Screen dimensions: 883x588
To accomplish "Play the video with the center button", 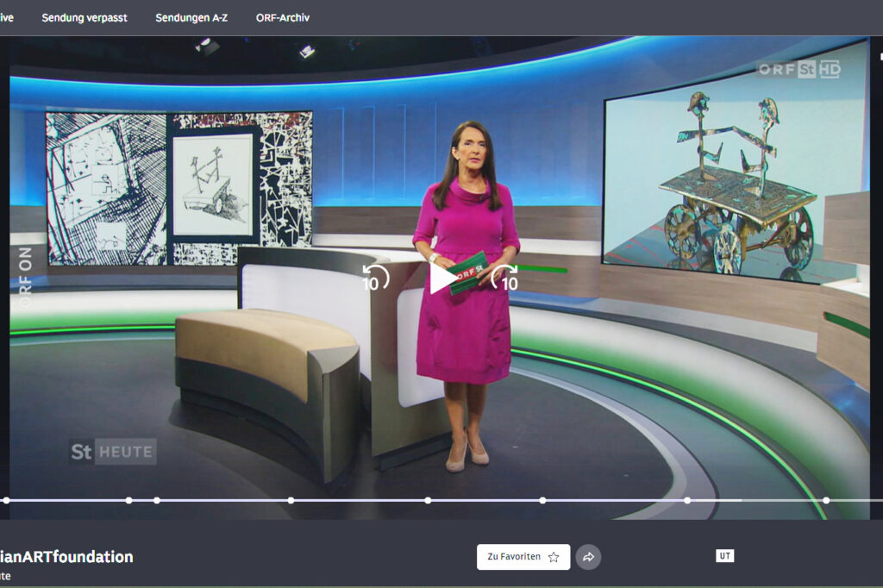I will 442,278.
